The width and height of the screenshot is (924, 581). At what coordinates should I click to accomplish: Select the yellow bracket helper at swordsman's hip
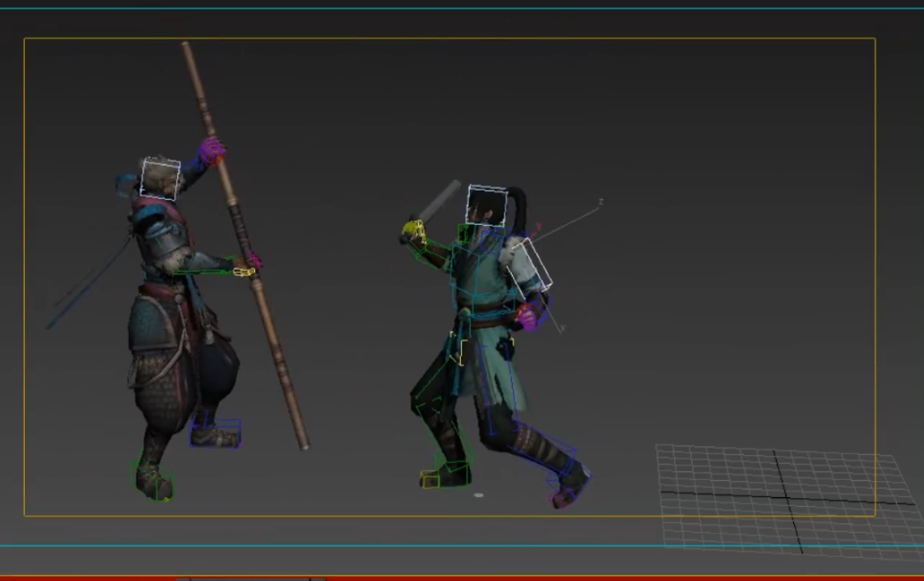(458, 347)
